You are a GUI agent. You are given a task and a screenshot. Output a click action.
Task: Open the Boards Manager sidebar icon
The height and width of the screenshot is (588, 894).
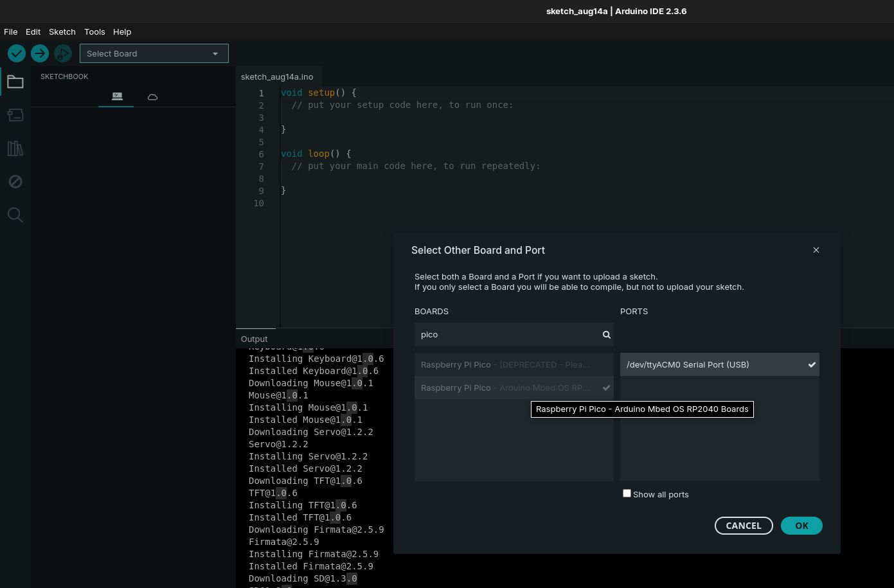point(15,115)
